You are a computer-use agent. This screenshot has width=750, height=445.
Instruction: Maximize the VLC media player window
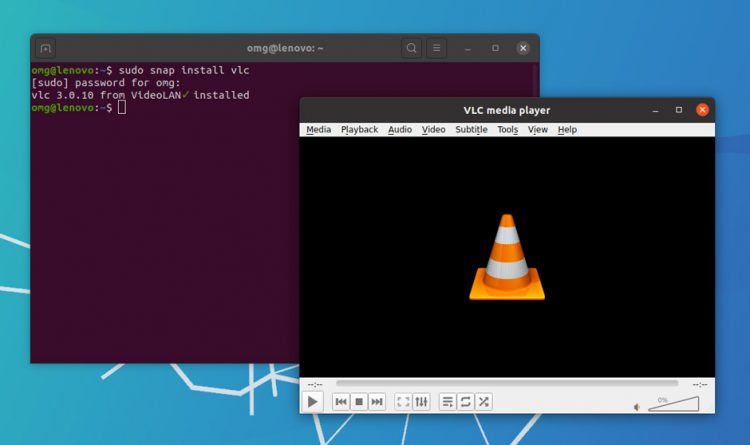pyautogui.click(x=679, y=110)
